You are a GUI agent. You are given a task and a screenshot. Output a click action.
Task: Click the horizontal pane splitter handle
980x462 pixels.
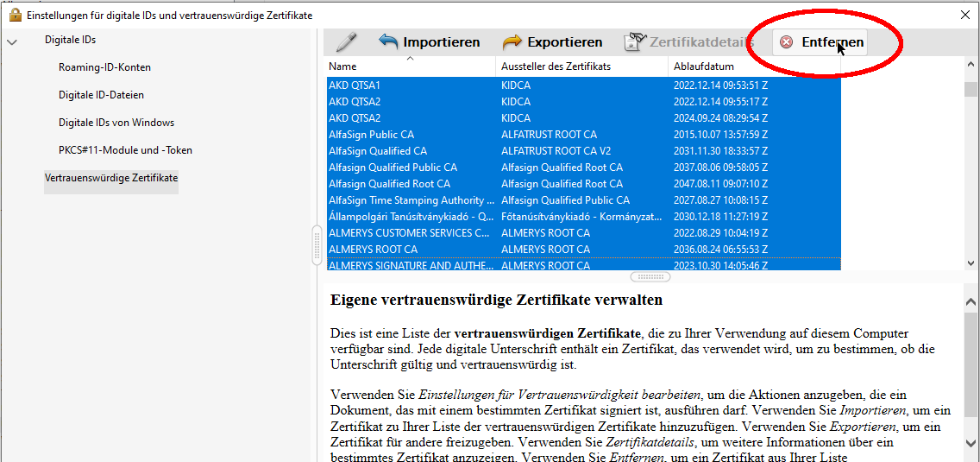[650, 276]
